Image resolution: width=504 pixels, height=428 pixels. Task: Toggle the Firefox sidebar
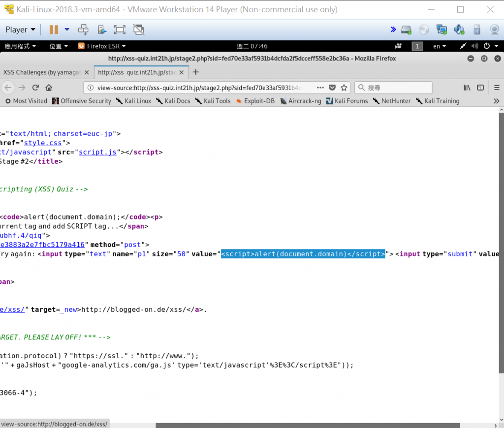coord(480,88)
